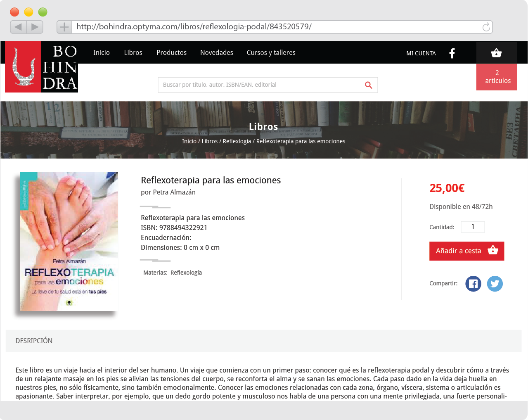This screenshot has height=420, width=528.
Task: Share the book on Twitter
Action: coord(495,284)
